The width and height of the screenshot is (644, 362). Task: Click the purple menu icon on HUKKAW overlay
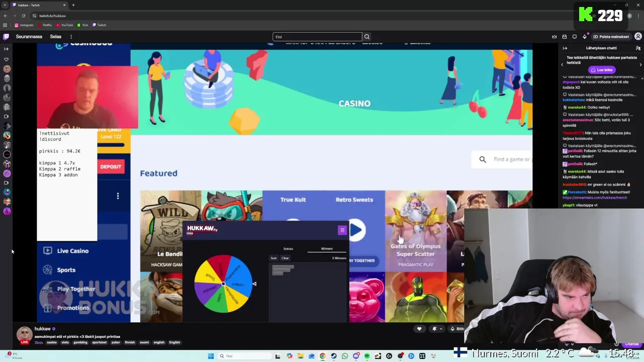click(342, 230)
